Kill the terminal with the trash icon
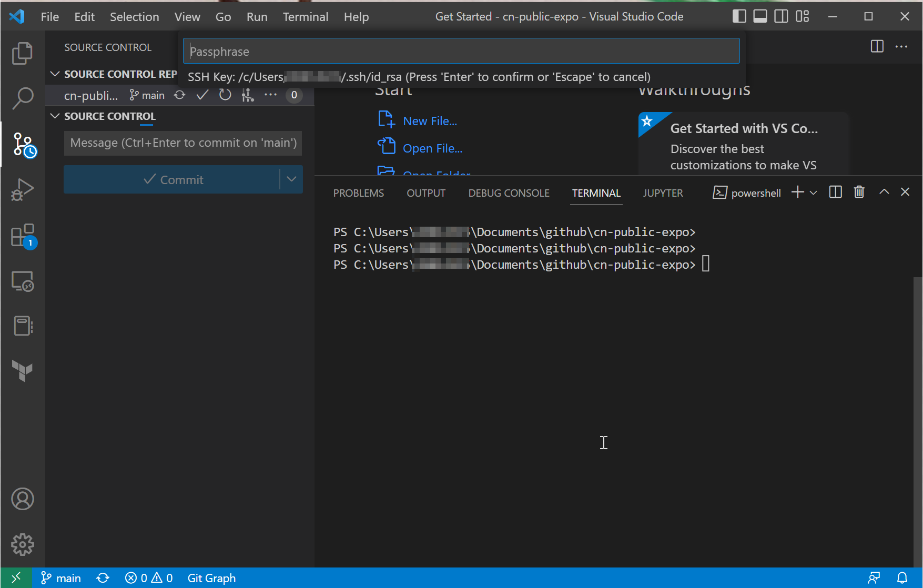923x588 pixels. click(x=859, y=191)
